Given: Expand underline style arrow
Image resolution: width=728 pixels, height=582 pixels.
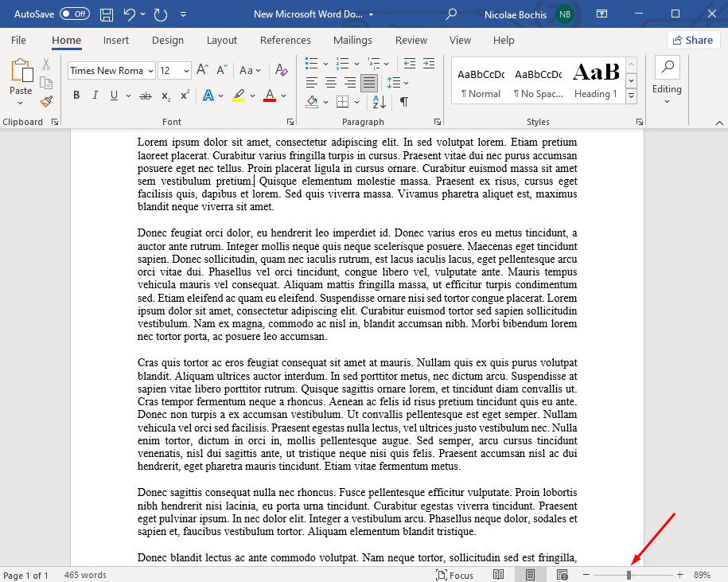Looking at the screenshot, I should tap(128, 96).
